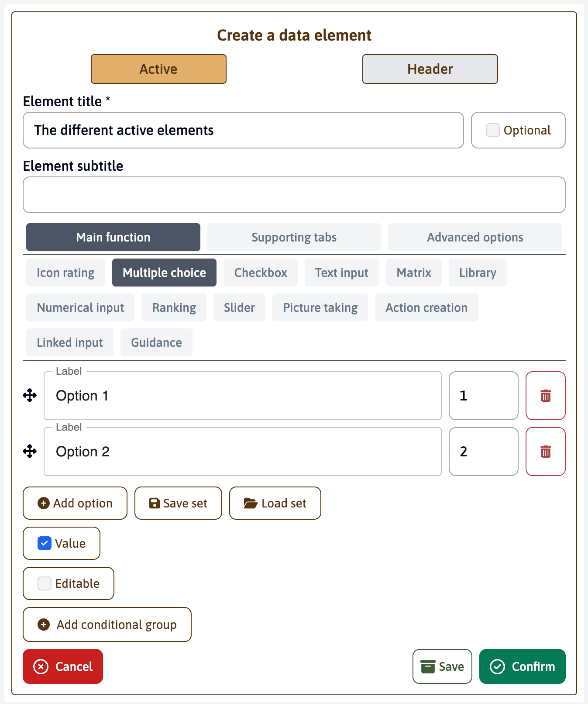Select the Slider element type
Screen dimensions: 588x704
[239, 308]
